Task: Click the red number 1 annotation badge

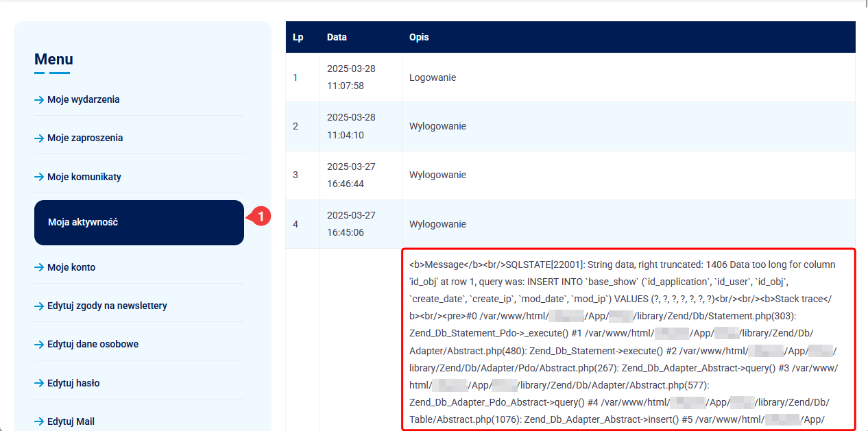Action: click(x=261, y=216)
